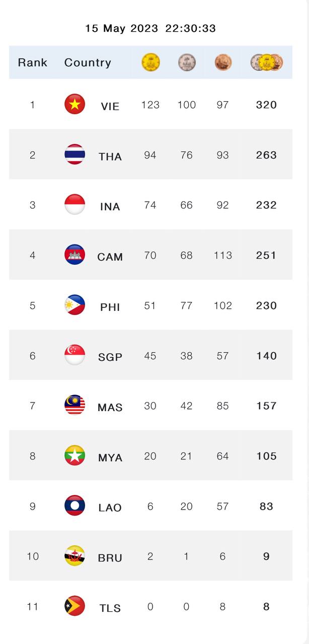Open the SGP country link
The height and width of the screenshot is (644, 309).
110,357
